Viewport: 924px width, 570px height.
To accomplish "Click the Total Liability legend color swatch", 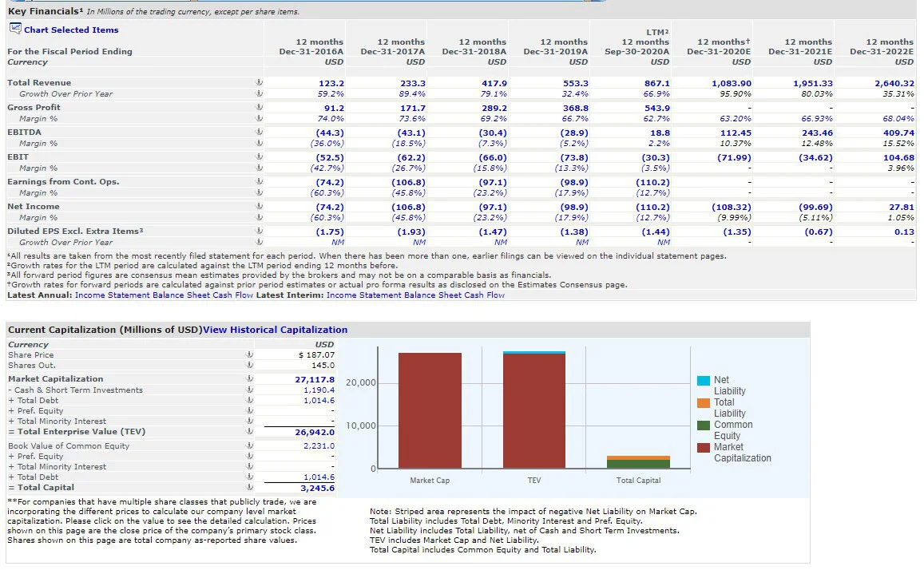I will [x=703, y=403].
